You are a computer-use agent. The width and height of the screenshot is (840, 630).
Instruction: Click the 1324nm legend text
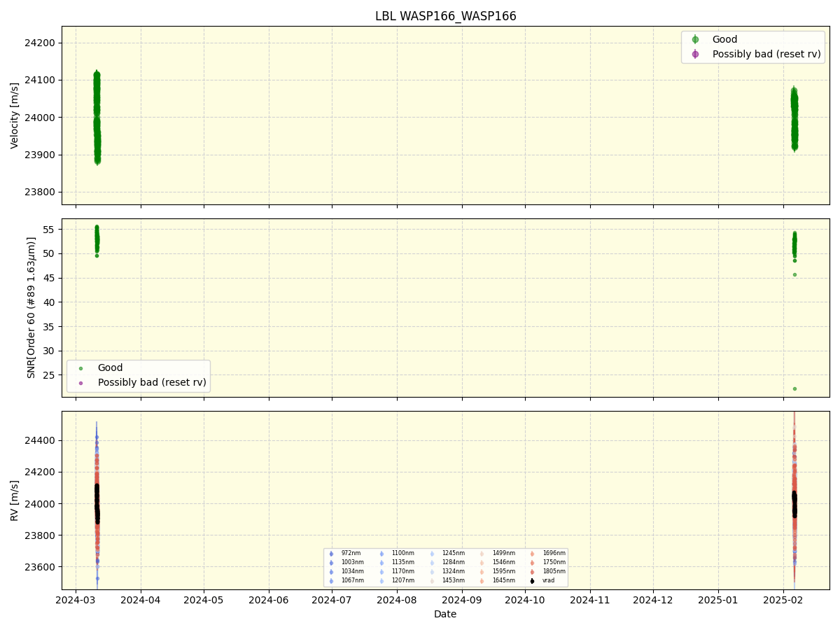tap(454, 572)
